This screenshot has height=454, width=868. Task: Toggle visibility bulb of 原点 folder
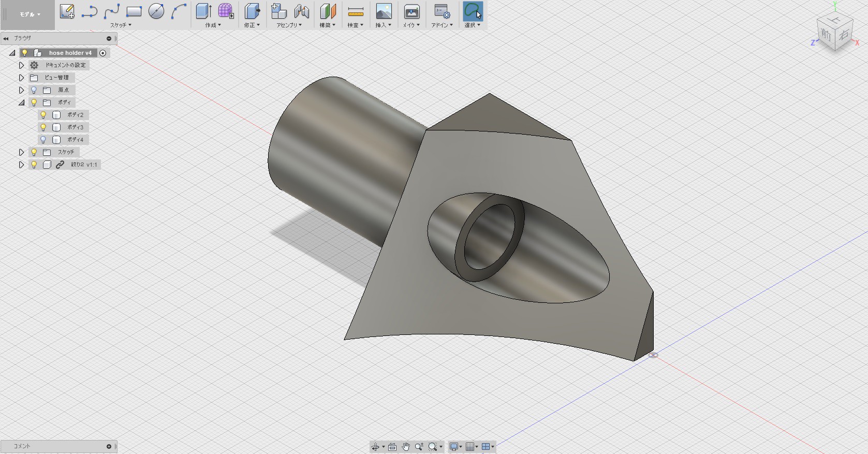coord(34,90)
